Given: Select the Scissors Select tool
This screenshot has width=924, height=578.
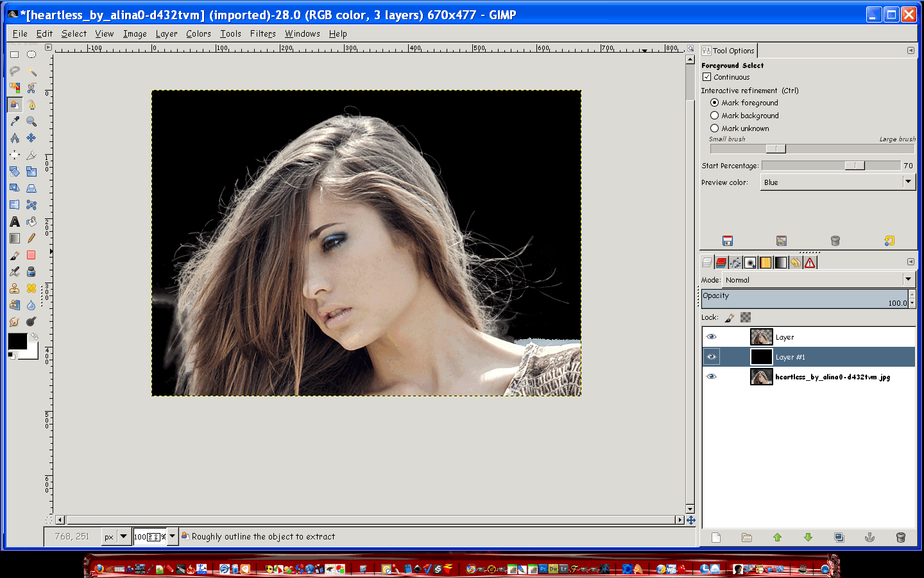Looking at the screenshot, I should (x=31, y=88).
